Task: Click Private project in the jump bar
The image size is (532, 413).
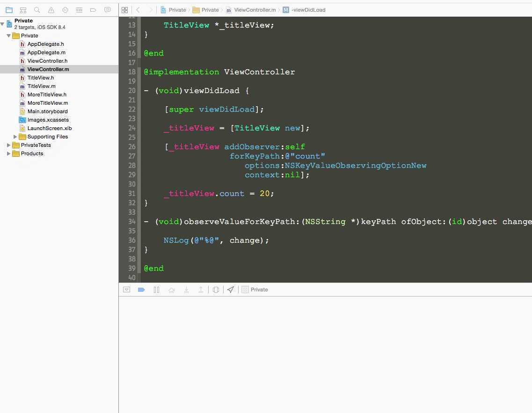Action: pos(174,10)
